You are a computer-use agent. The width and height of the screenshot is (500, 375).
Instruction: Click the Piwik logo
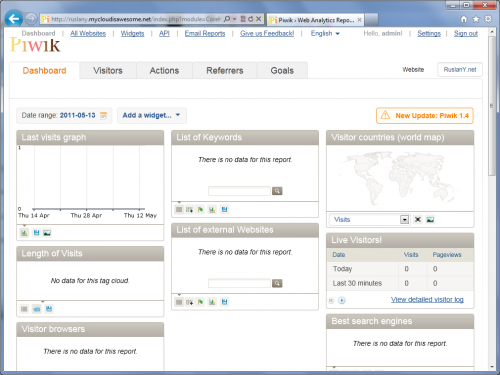point(35,45)
